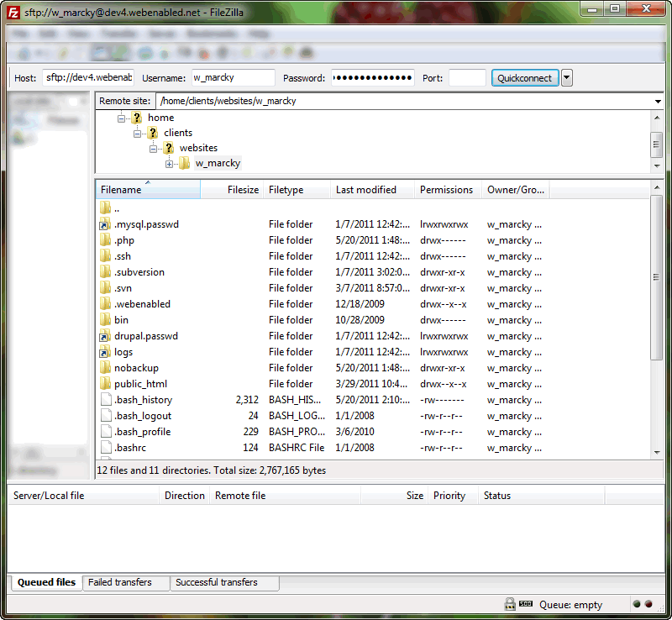Click the green activity LED indicator
This screenshot has width=672, height=620.
point(637,604)
